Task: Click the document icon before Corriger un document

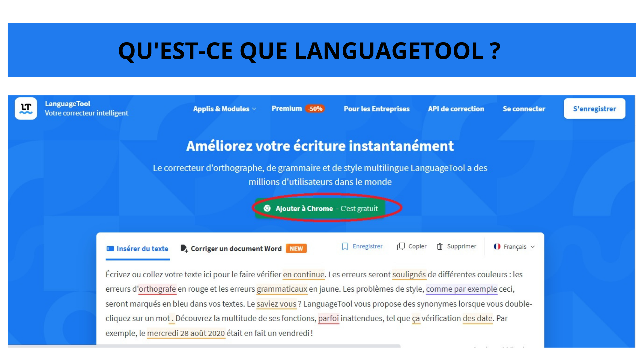Action: click(x=184, y=249)
